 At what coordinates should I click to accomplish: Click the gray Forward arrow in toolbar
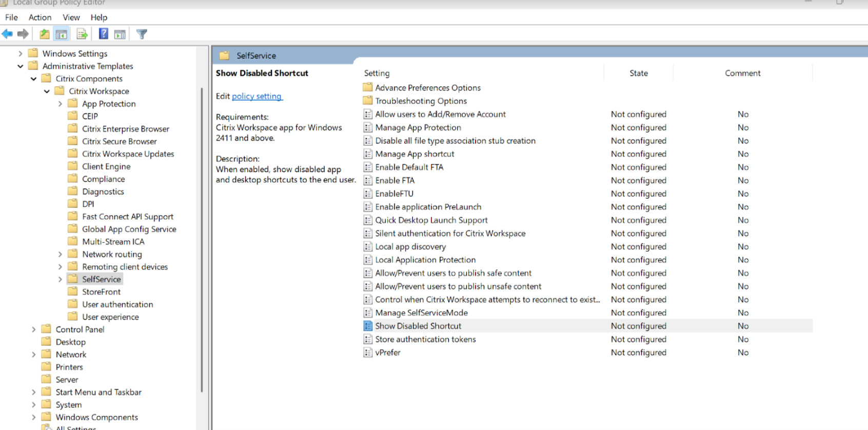point(23,34)
